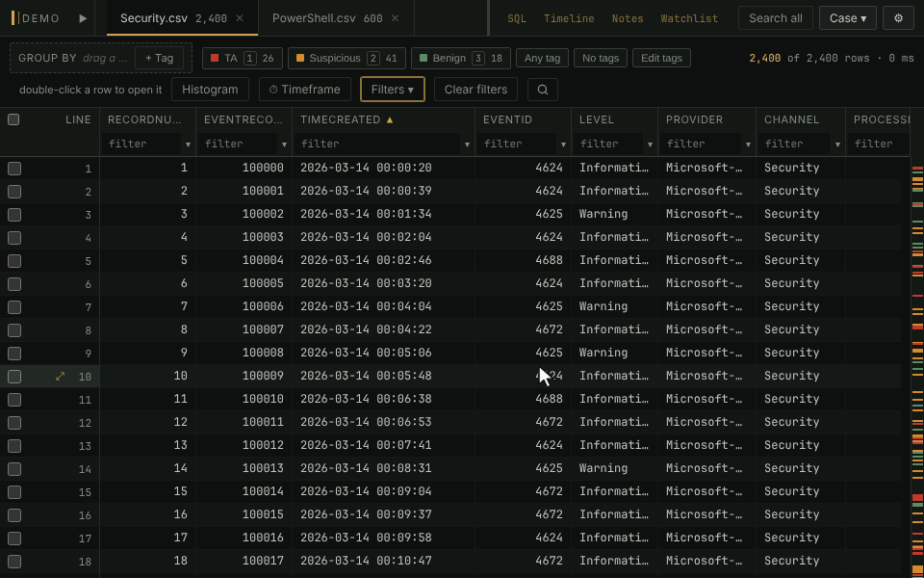The height and width of the screenshot is (578, 924).
Task: Check the checkbox for line 1
Action: [x=14, y=169]
